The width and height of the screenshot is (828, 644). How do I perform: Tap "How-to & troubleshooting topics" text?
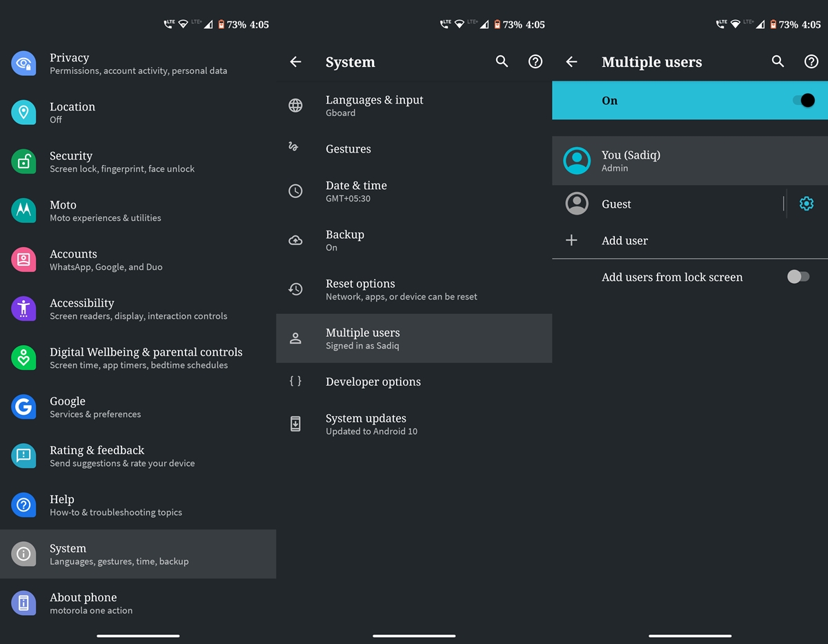116,512
